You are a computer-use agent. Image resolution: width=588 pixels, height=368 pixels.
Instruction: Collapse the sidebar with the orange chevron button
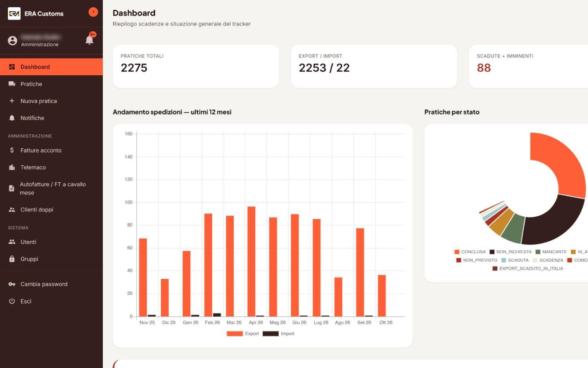click(x=93, y=12)
